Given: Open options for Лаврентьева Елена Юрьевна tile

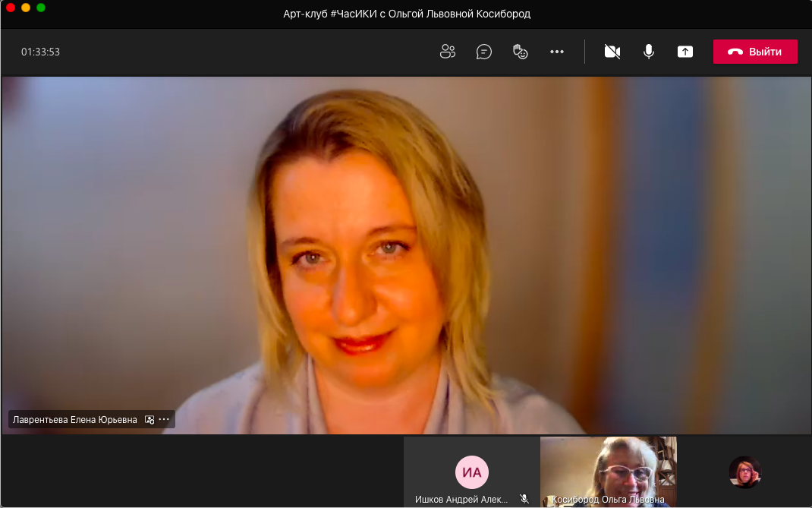Looking at the screenshot, I should click(165, 419).
